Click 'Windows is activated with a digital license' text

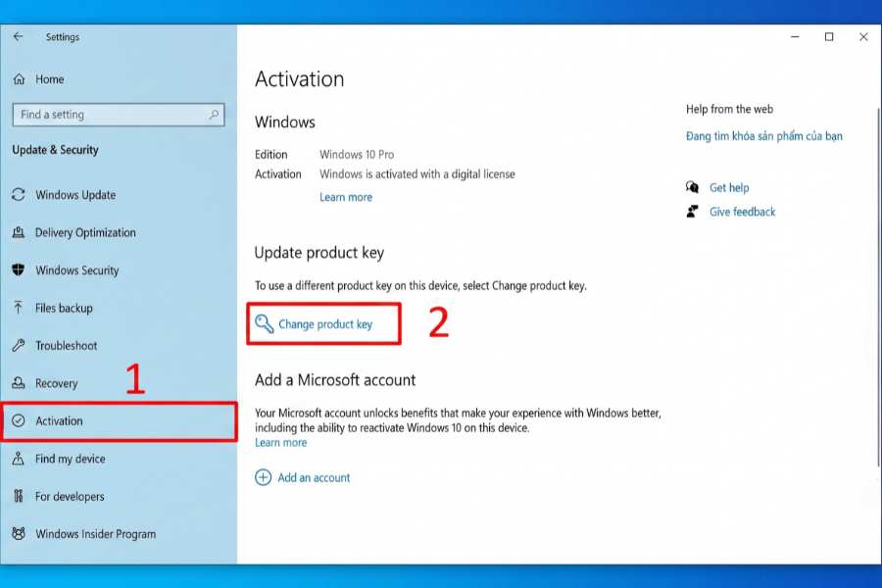(417, 174)
